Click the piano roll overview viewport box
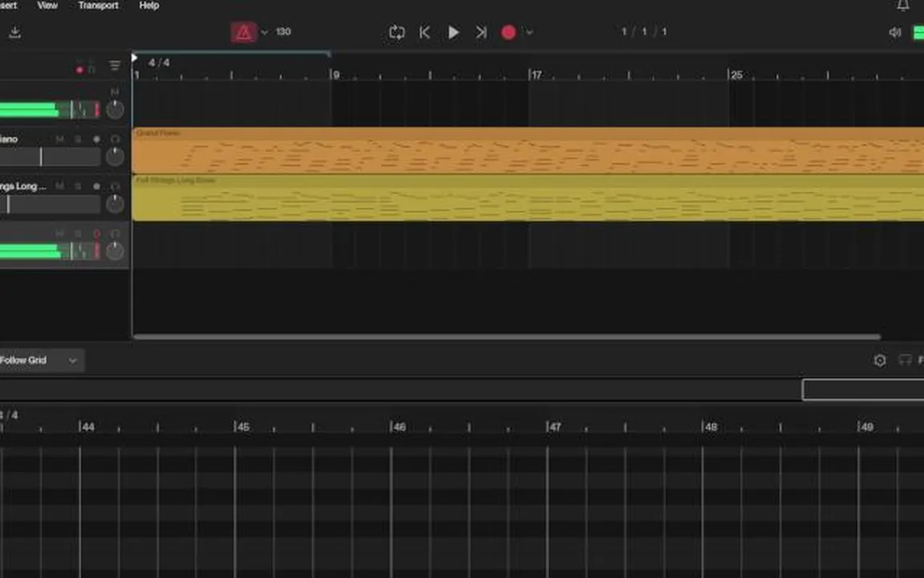 coord(863,390)
